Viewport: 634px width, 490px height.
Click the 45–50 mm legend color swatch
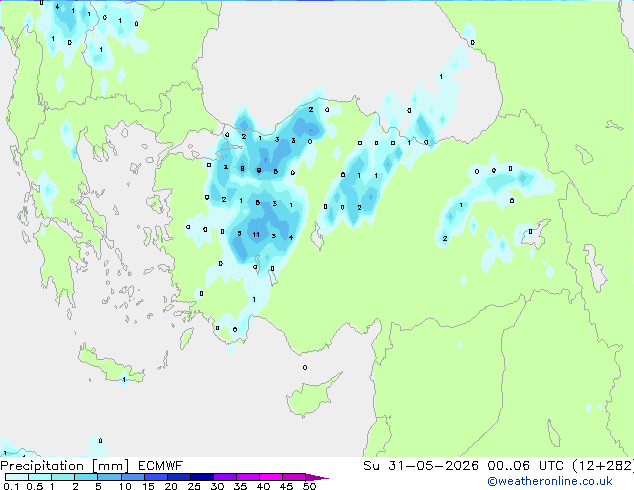tap(294, 477)
